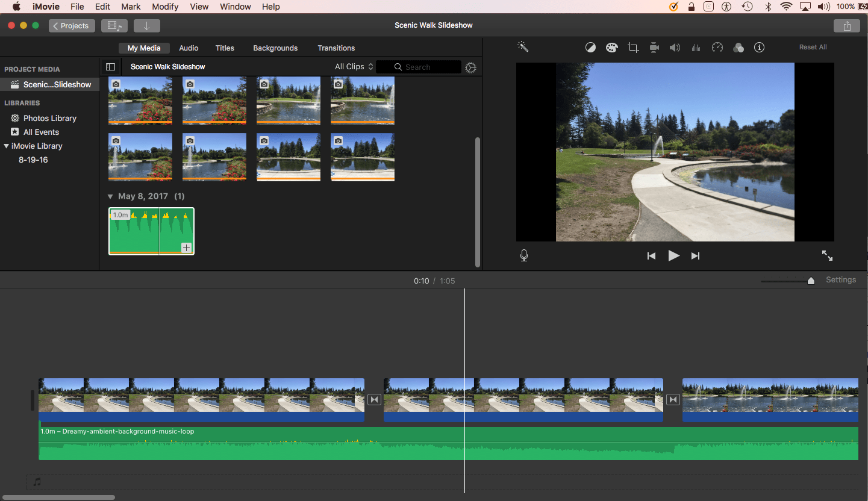Play the slideshow in the viewer

coord(673,256)
